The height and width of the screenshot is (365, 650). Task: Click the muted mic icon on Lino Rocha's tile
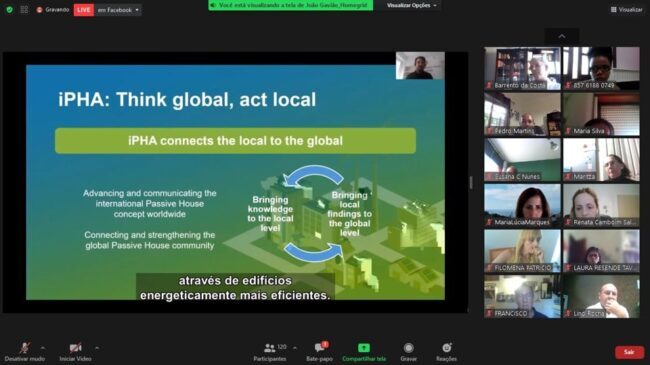click(568, 314)
